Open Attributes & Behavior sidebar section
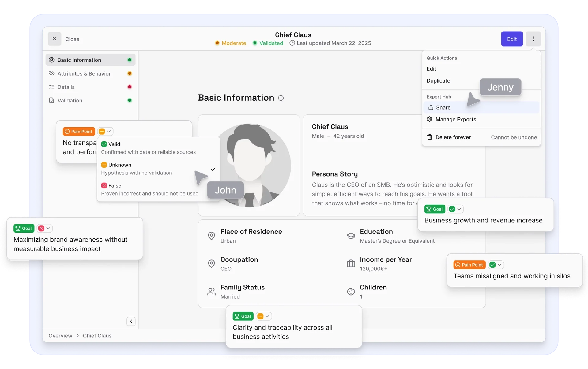588x369 pixels. click(x=84, y=73)
